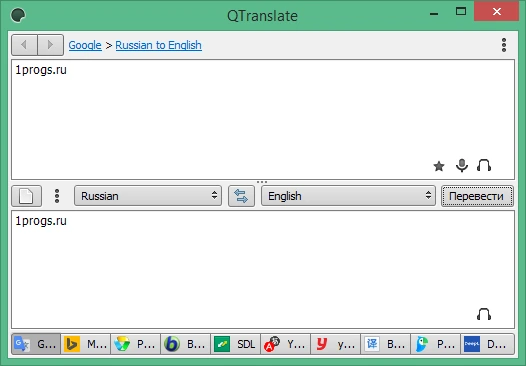This screenshot has width=526, height=366.
Task: Select the Google Translate service tab
Action: (36, 344)
